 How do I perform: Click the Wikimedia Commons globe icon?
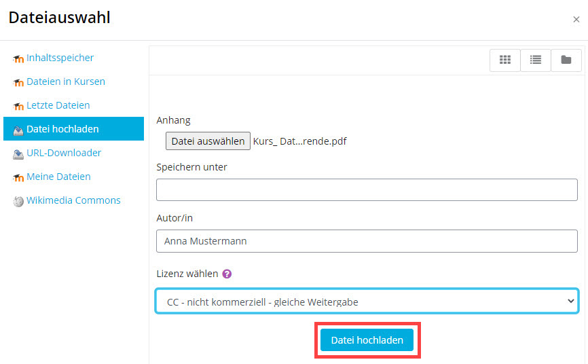coord(18,201)
